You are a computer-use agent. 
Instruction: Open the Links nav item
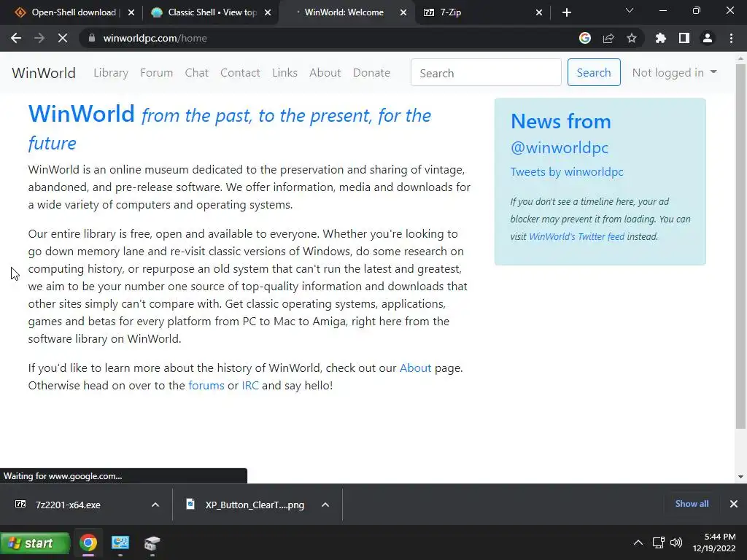pos(285,72)
